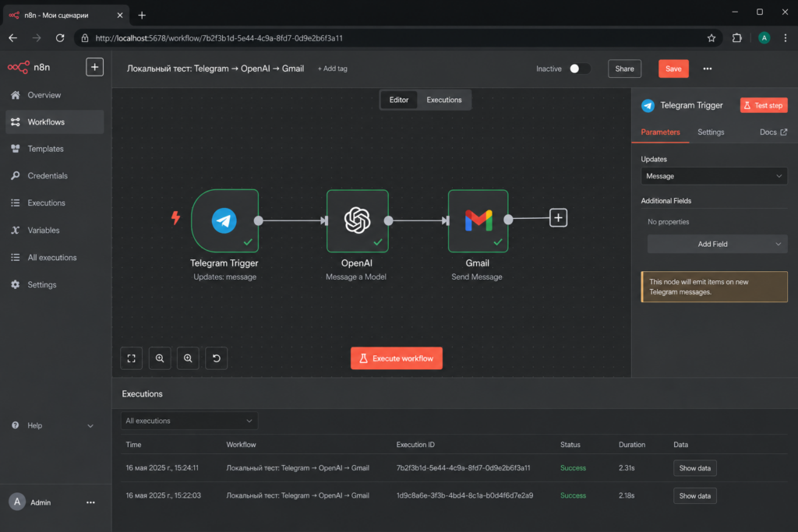Viewport: 798px width, 532px height.
Task: Click Execute workflow button
Action: point(397,358)
